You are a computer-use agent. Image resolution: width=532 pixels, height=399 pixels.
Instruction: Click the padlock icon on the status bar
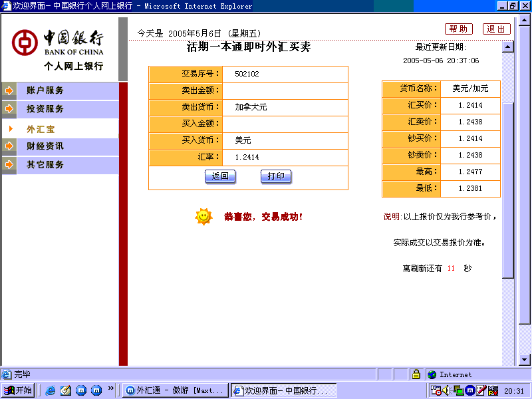[416, 374]
